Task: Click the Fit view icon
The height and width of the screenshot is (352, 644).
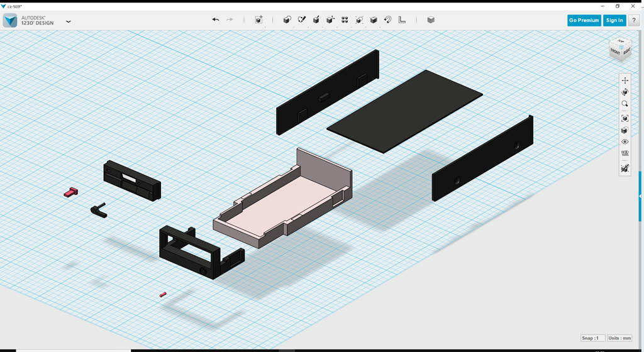Action: click(x=625, y=118)
